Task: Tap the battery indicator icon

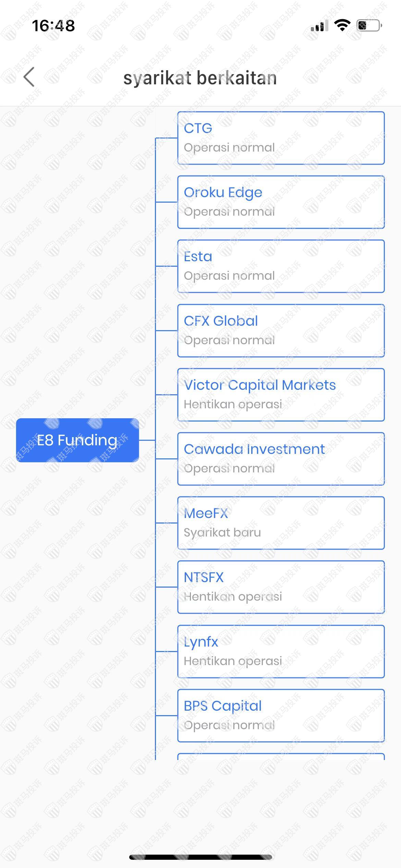Action: tap(369, 25)
